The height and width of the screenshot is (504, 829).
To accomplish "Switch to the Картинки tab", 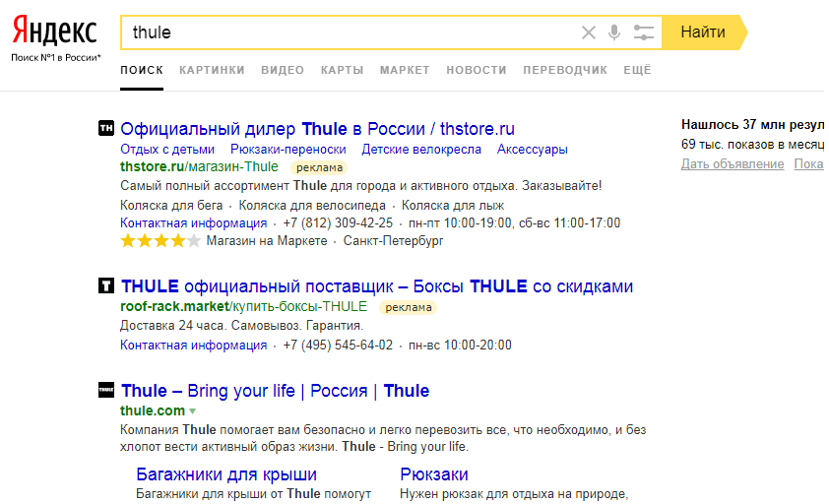I will [x=212, y=70].
